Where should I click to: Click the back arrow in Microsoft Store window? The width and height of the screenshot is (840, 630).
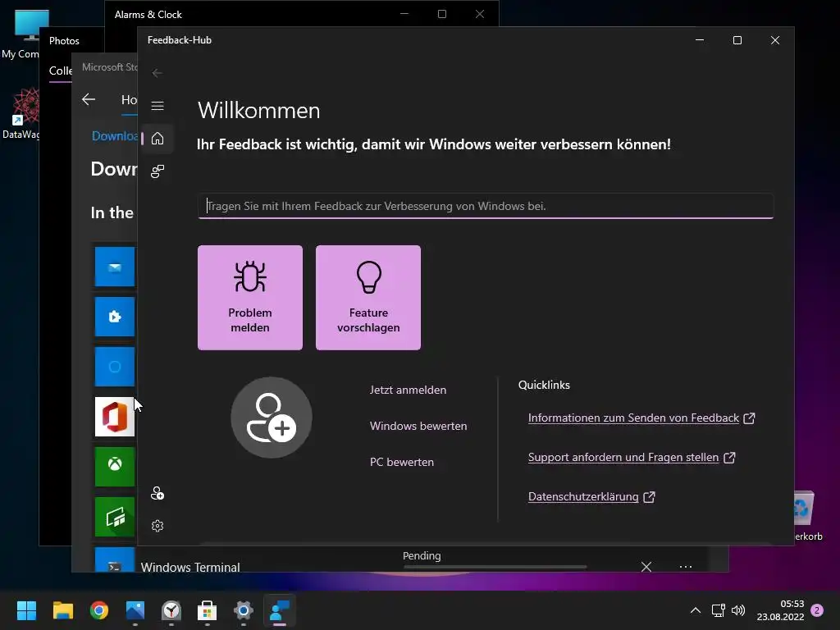tap(89, 99)
